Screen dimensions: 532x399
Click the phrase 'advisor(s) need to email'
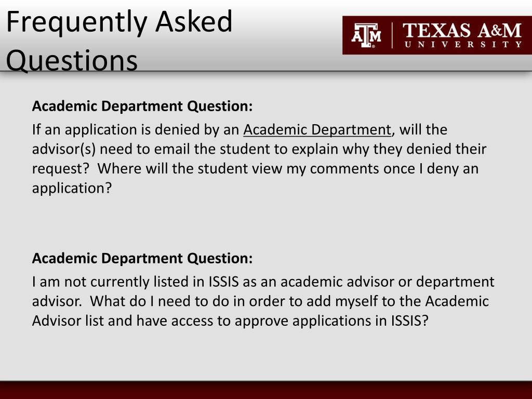tap(111, 149)
